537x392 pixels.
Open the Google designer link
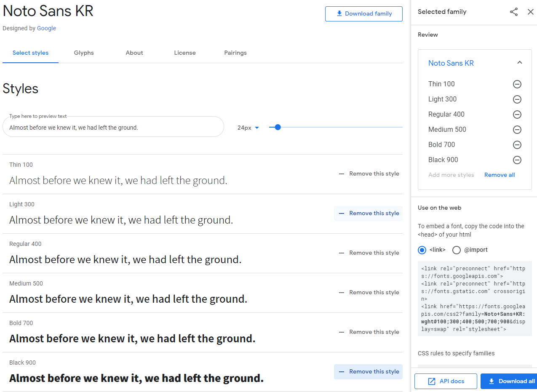tap(46, 29)
